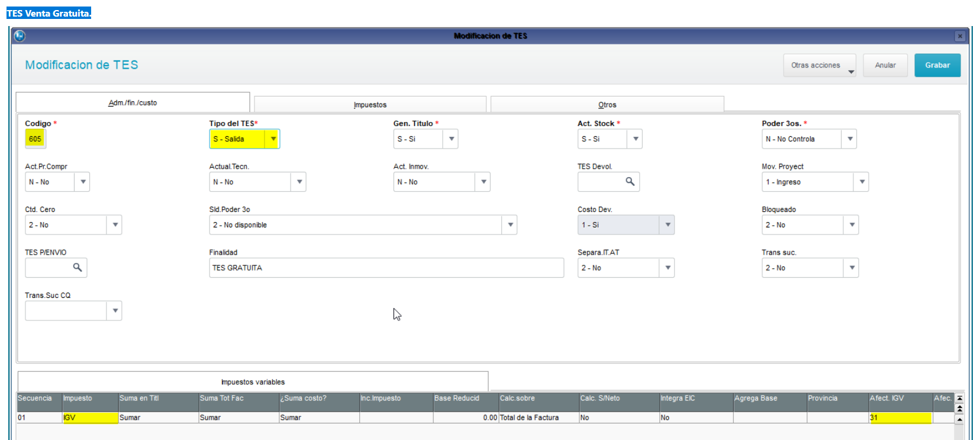Expand the Act.Pr.Compr dropdown

click(83, 182)
